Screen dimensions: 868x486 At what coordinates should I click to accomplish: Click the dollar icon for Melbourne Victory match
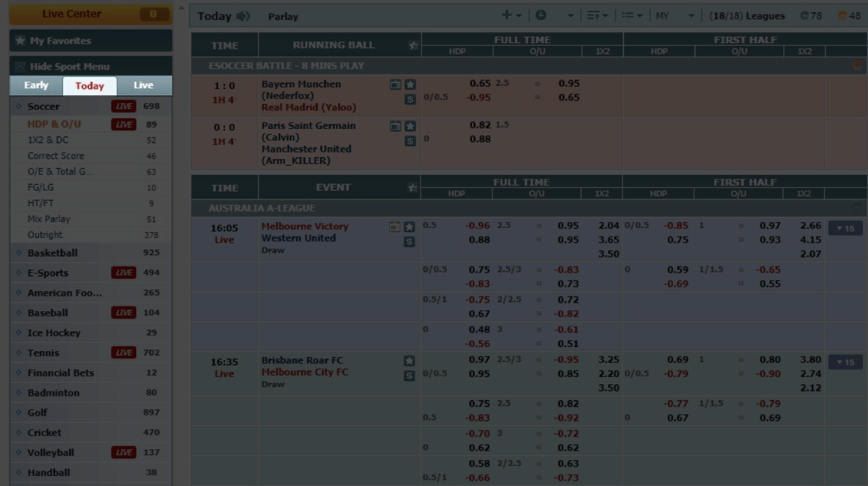tap(409, 242)
